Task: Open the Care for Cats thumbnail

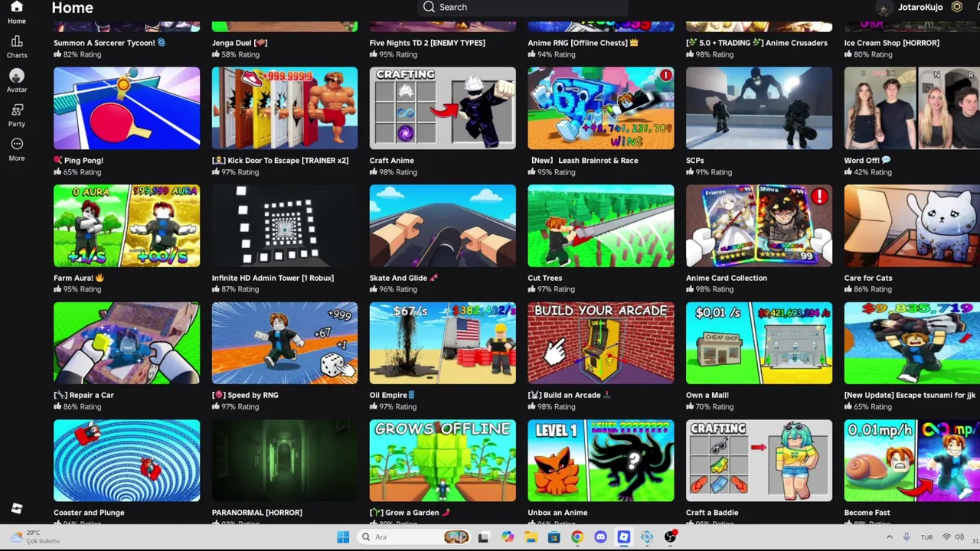Action: click(912, 226)
